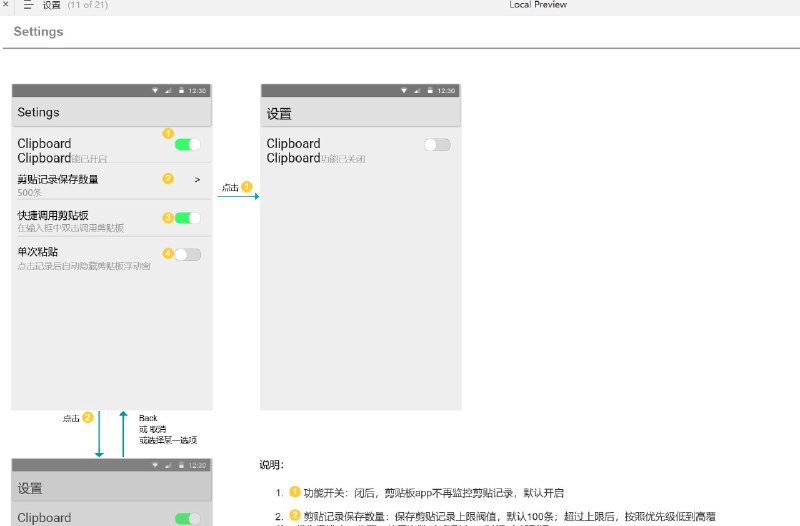Click the 功能已关闭 Clipboard label in right phone
This screenshot has width=800, height=526.
[x=316, y=158]
